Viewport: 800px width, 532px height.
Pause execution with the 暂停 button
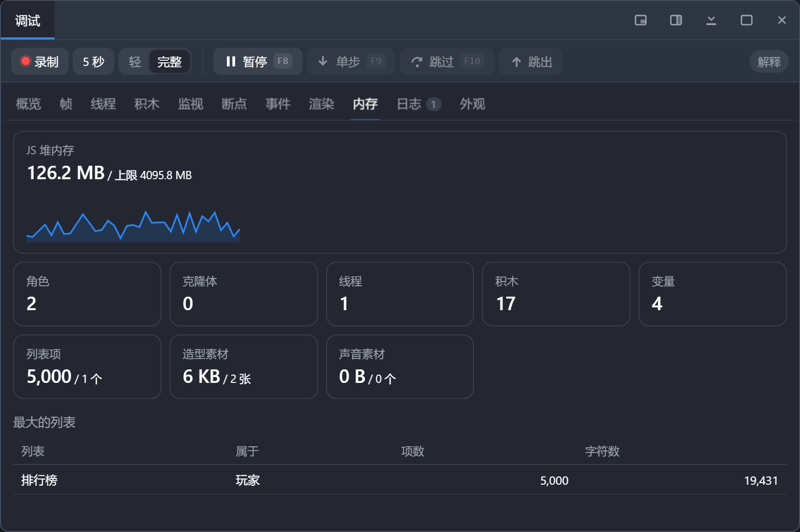tap(258, 61)
